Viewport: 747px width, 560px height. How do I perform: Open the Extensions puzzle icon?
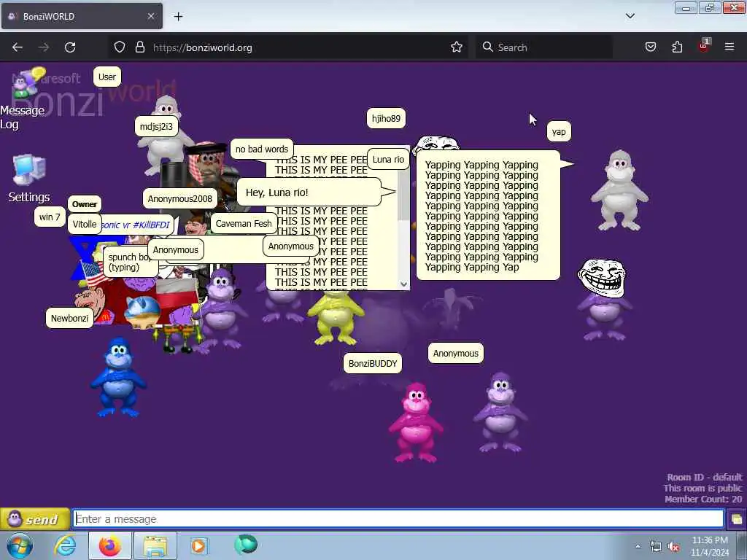(677, 47)
